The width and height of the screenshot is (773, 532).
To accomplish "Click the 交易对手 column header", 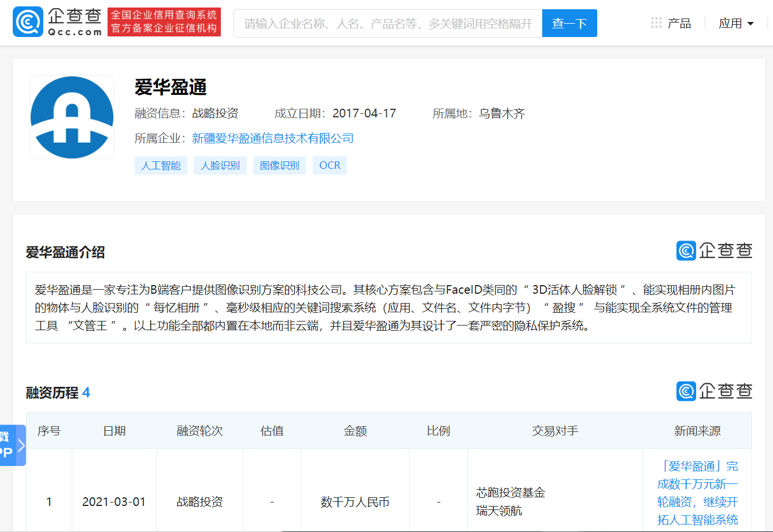I will point(555,431).
